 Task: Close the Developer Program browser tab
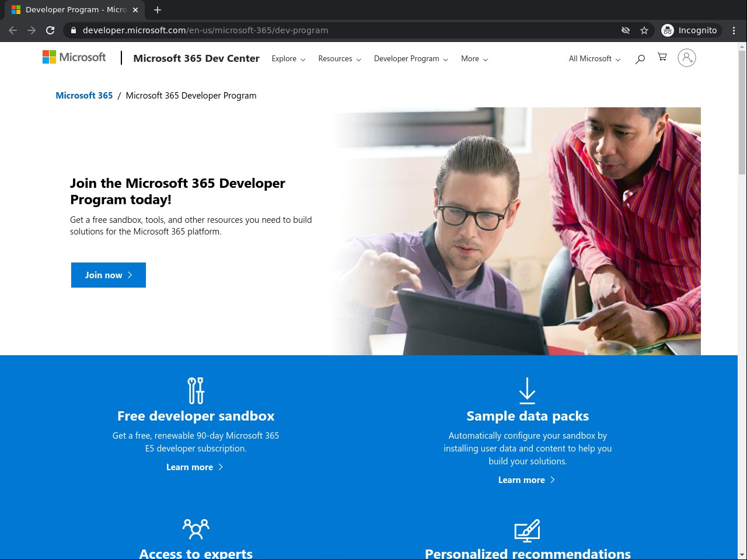click(x=135, y=10)
